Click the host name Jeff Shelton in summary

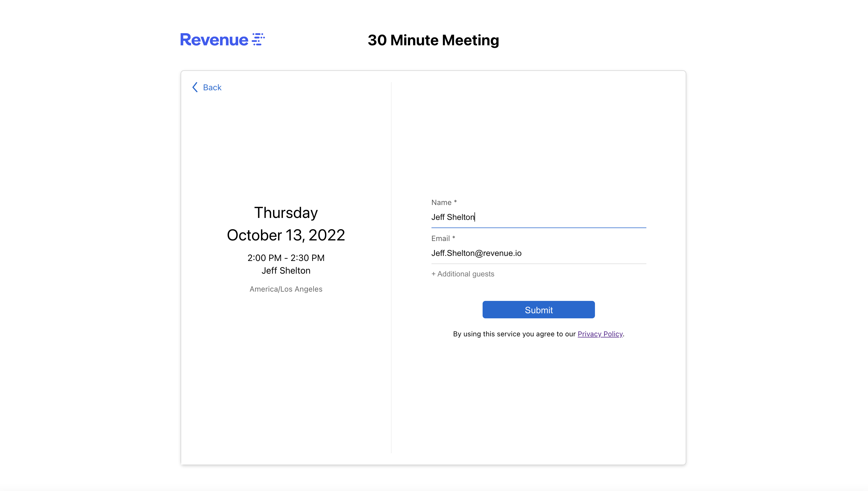pyautogui.click(x=286, y=271)
